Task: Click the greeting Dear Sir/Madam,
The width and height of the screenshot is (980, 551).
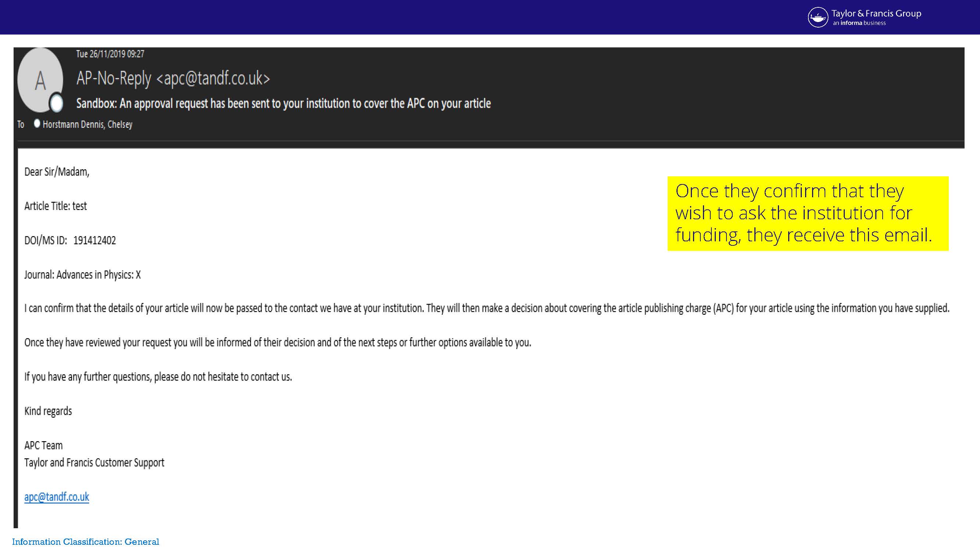Action: click(57, 172)
